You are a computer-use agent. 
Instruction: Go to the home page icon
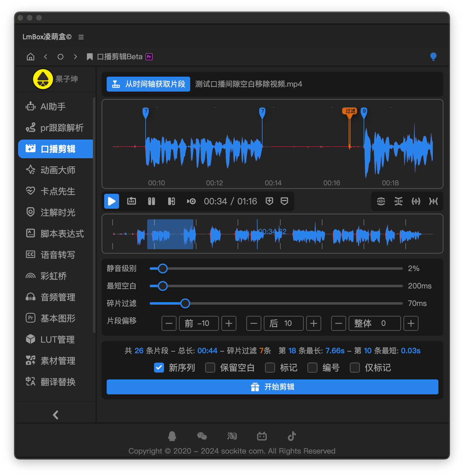31,57
